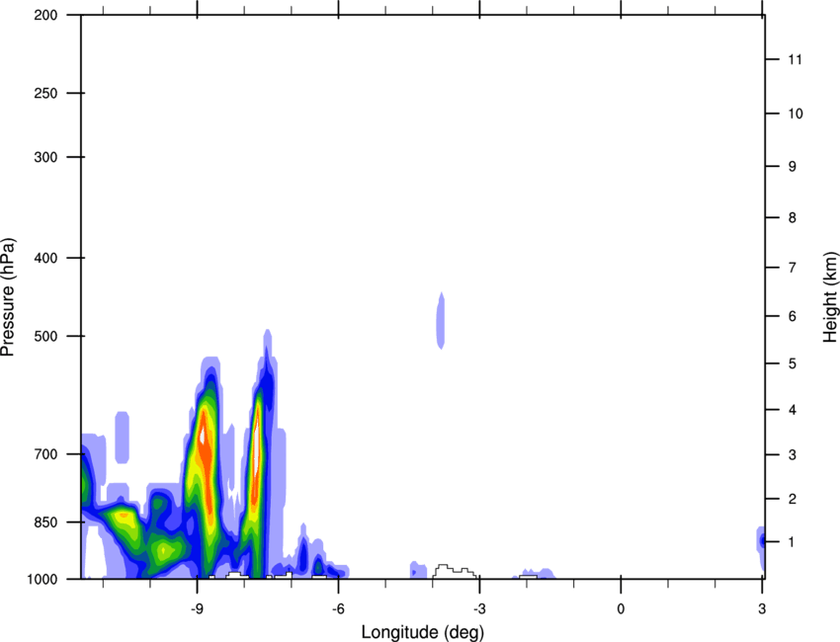Select the 500 pressure tick label
This screenshot has height=642, width=840.
pos(45,336)
